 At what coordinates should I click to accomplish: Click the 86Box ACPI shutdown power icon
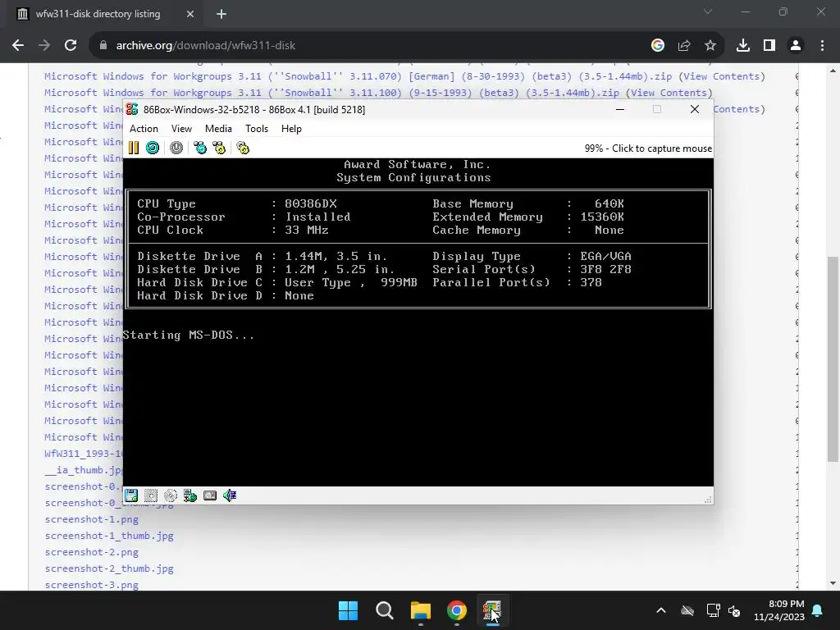176,148
